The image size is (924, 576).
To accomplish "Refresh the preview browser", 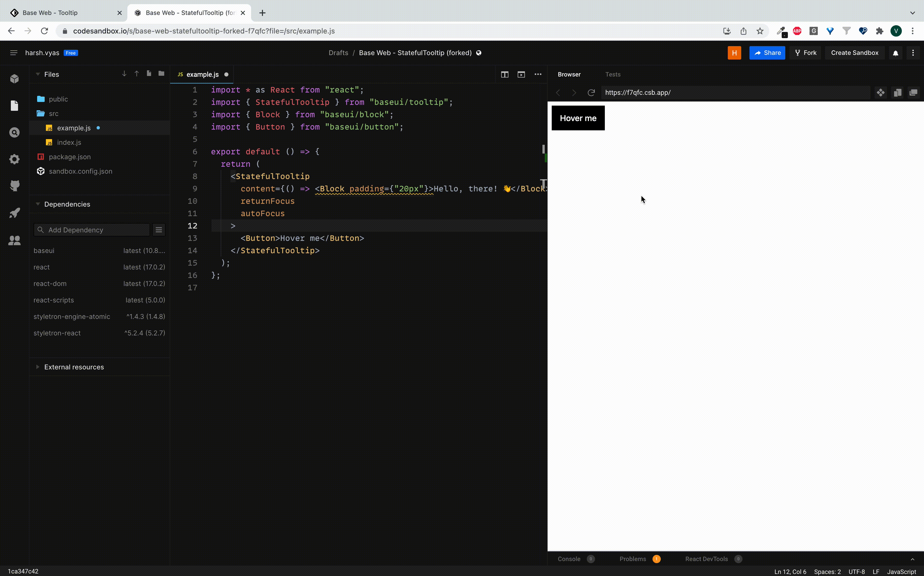I will click(x=591, y=92).
